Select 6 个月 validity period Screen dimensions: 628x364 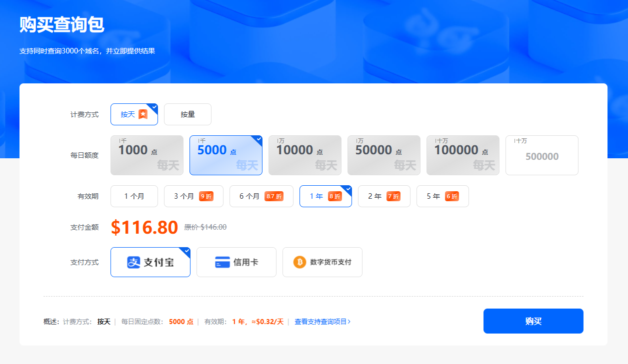(x=261, y=196)
